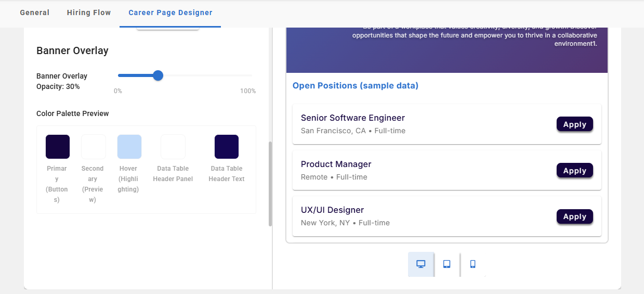This screenshot has width=644, height=294.
Task: Pick the Data Table Header Text swatch
Action: [227, 147]
